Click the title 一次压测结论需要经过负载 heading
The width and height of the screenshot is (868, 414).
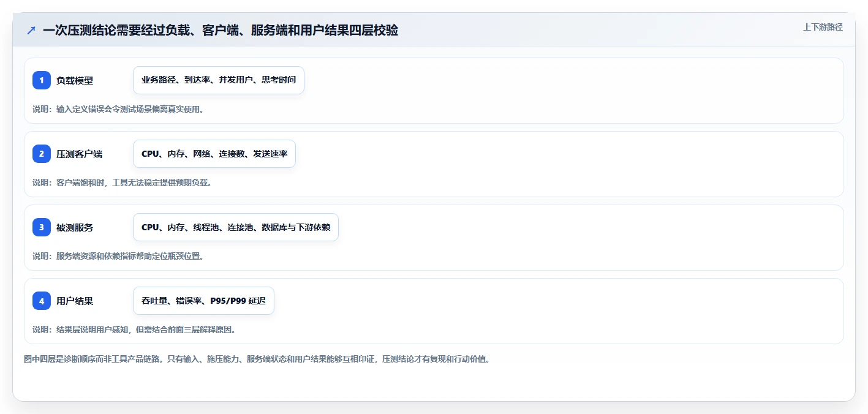221,30
